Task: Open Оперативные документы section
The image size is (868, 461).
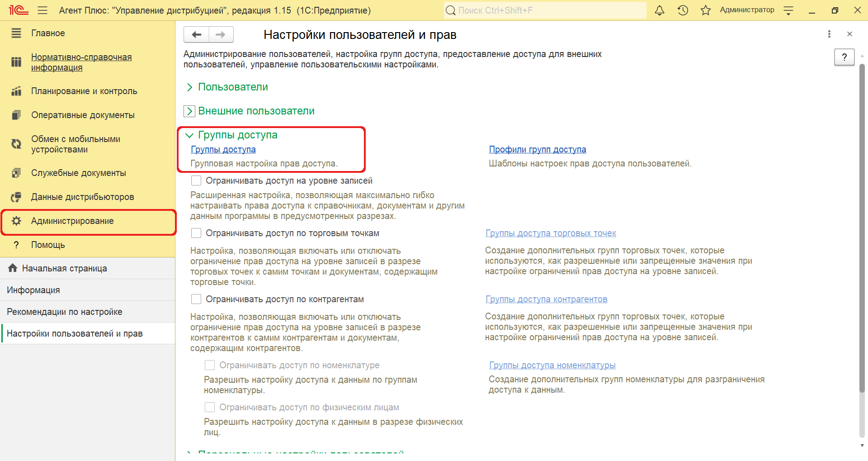Action: [x=83, y=115]
